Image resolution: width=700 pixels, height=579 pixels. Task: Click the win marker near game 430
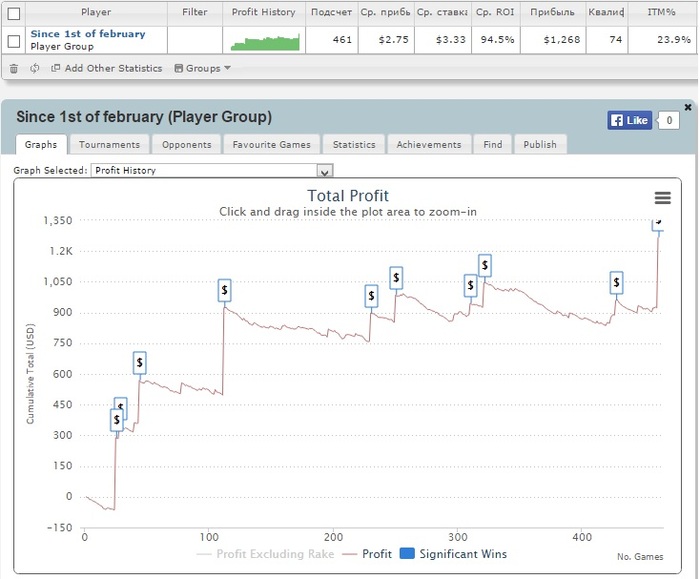(617, 282)
